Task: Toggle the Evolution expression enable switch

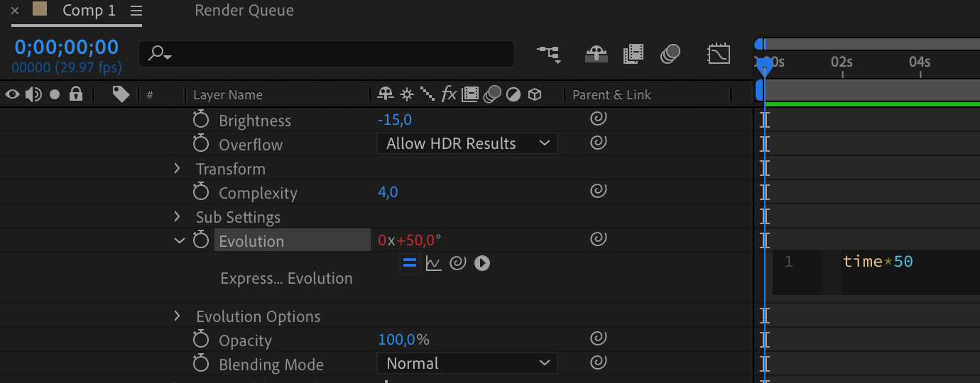Action: click(410, 263)
